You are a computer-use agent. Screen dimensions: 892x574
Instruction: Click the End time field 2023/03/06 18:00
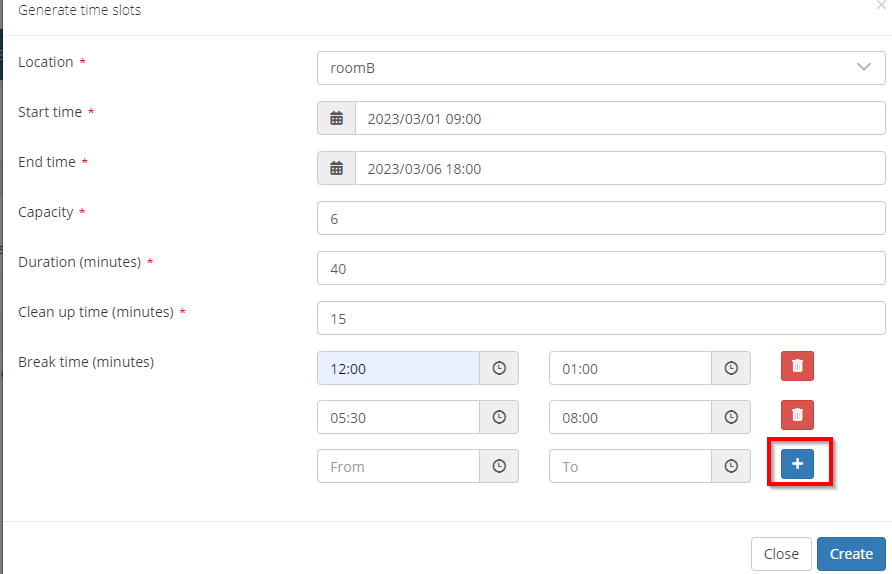[x=620, y=168]
